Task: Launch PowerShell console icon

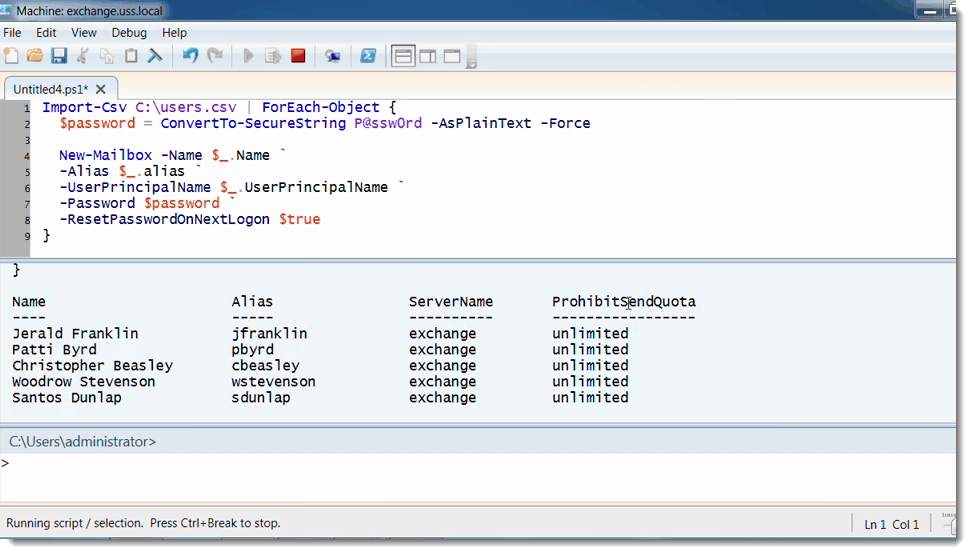Action: 368,56
